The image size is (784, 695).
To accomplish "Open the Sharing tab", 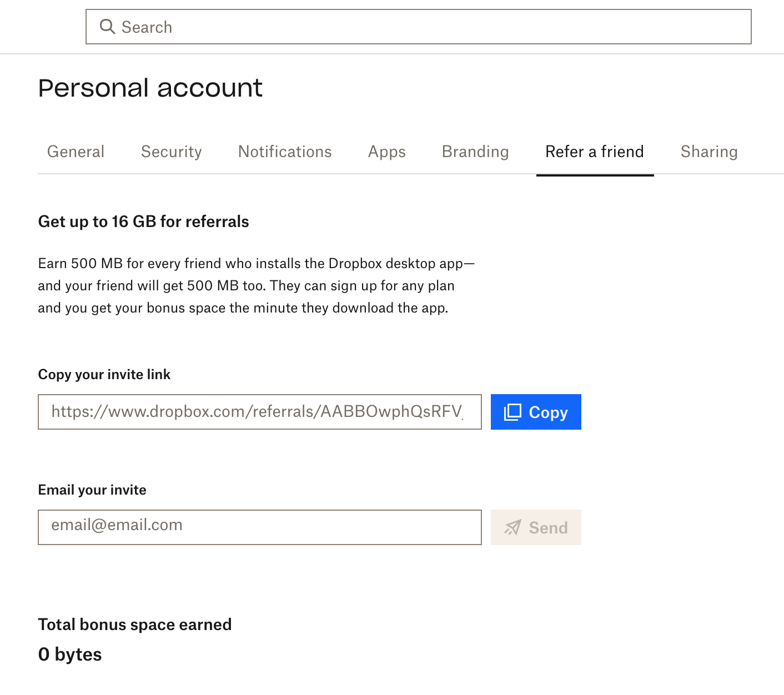I will coord(709,152).
